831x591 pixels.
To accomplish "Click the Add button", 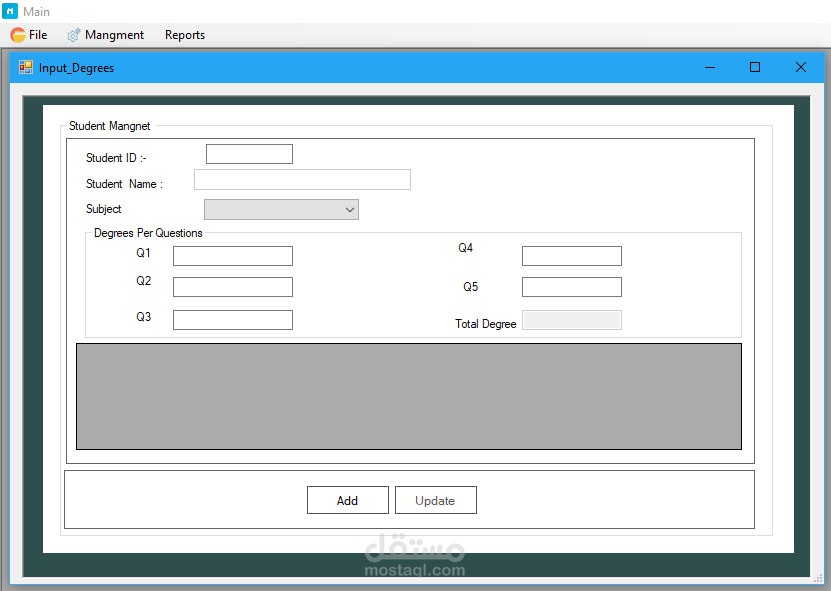I will pyautogui.click(x=348, y=500).
